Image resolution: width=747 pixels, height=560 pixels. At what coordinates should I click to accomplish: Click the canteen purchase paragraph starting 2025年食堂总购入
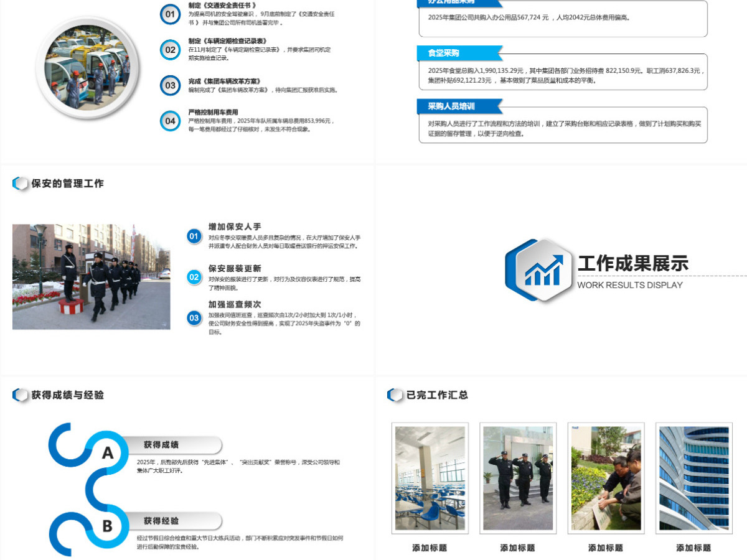(x=566, y=75)
